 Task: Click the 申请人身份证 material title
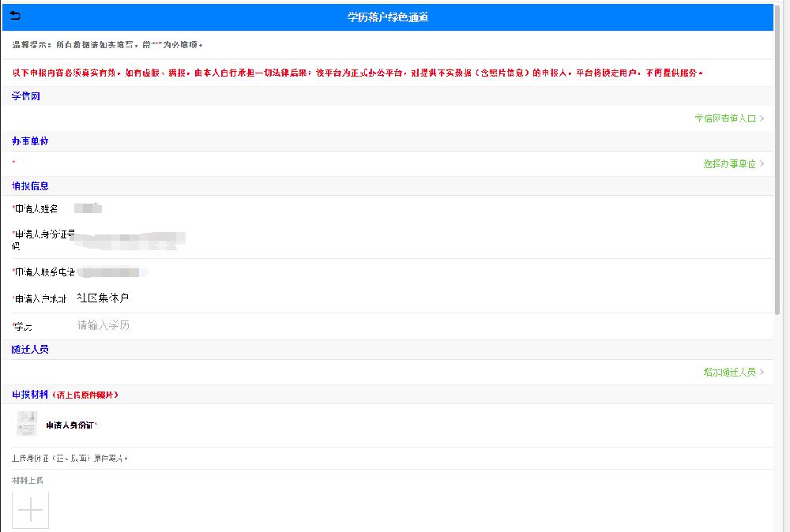pyautogui.click(x=71, y=425)
